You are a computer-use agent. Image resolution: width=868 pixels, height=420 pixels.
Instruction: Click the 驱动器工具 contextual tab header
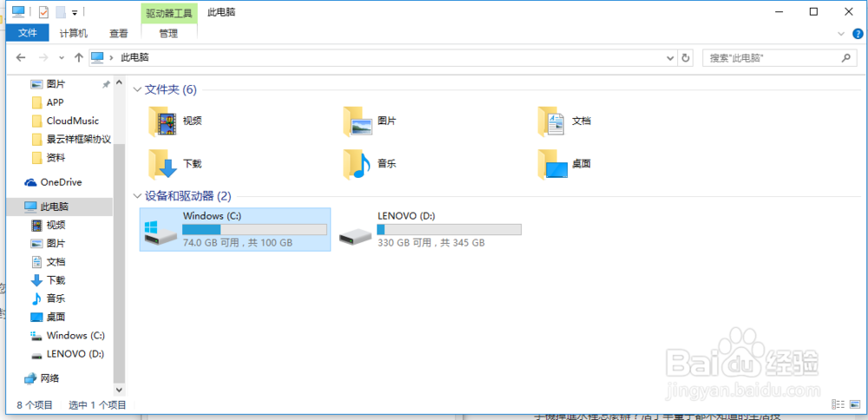point(169,12)
